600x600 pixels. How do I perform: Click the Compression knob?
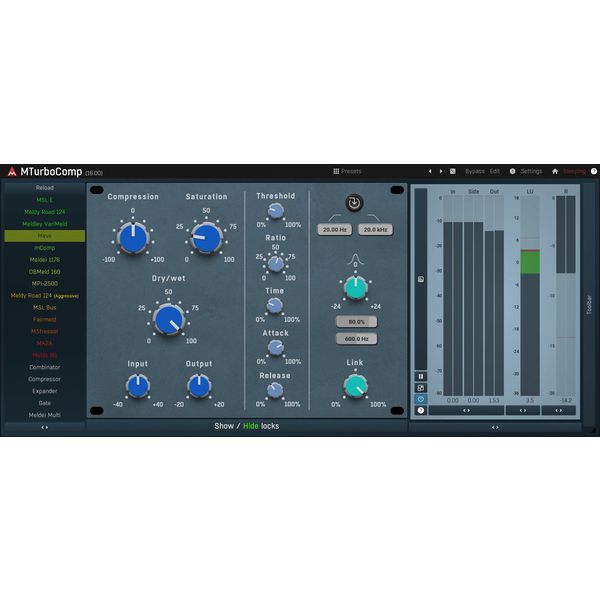[x=133, y=238]
